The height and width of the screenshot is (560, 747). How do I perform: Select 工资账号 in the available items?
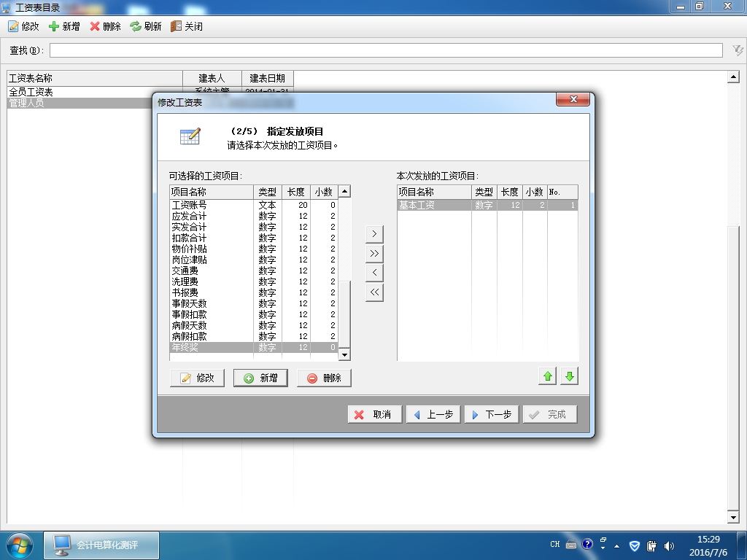(254, 205)
